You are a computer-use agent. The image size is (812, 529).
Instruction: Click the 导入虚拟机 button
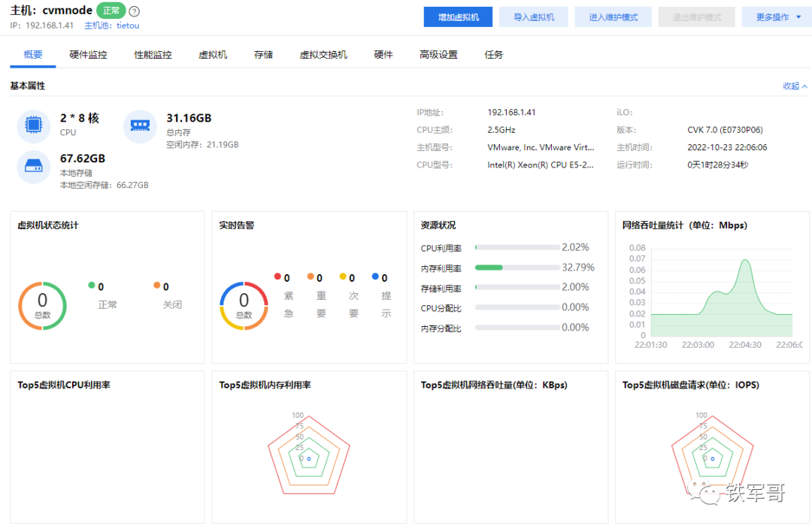[533, 16]
